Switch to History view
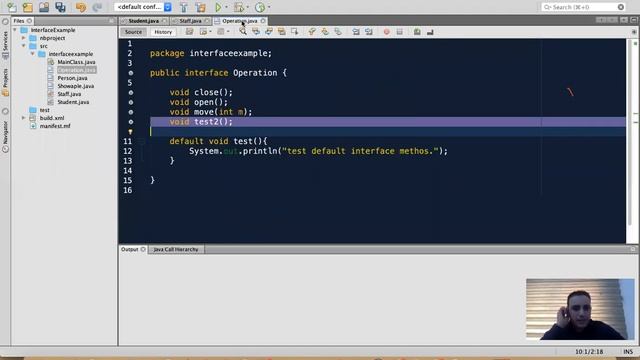The height and width of the screenshot is (360, 640). [163, 32]
